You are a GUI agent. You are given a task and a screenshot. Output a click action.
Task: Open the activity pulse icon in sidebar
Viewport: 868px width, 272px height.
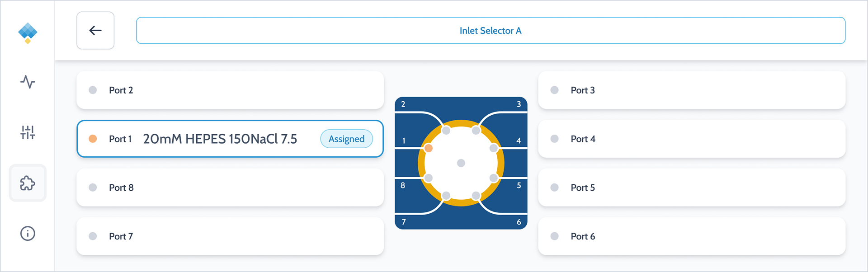click(28, 82)
